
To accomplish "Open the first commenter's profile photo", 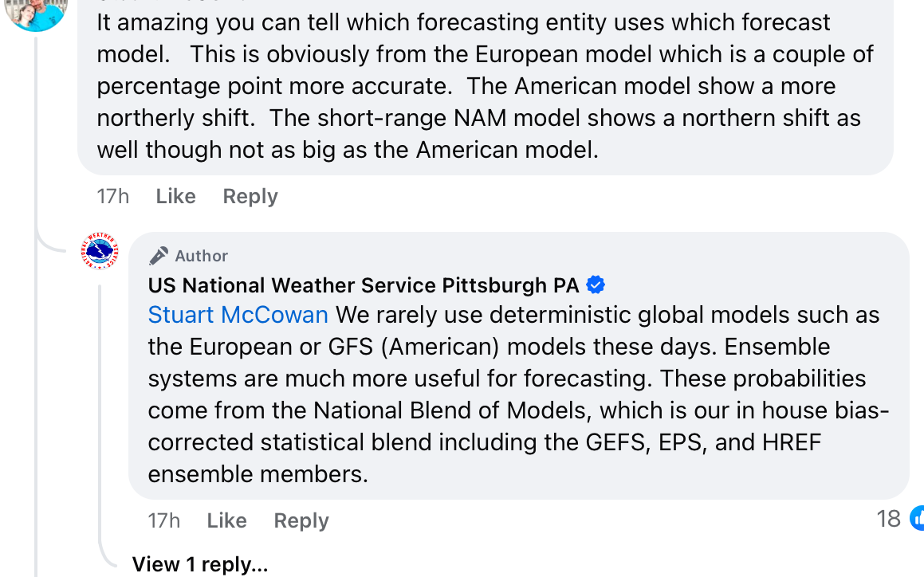I will click(35, 12).
